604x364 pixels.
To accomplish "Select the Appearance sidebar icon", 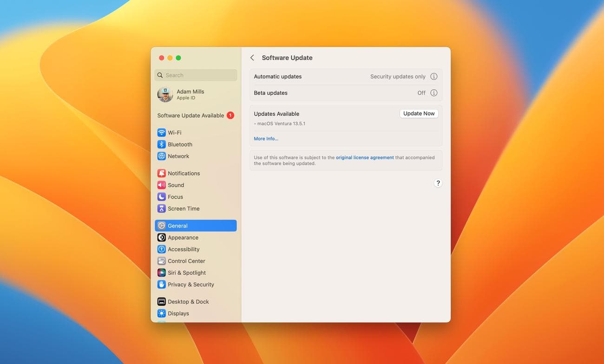I will [x=161, y=237].
